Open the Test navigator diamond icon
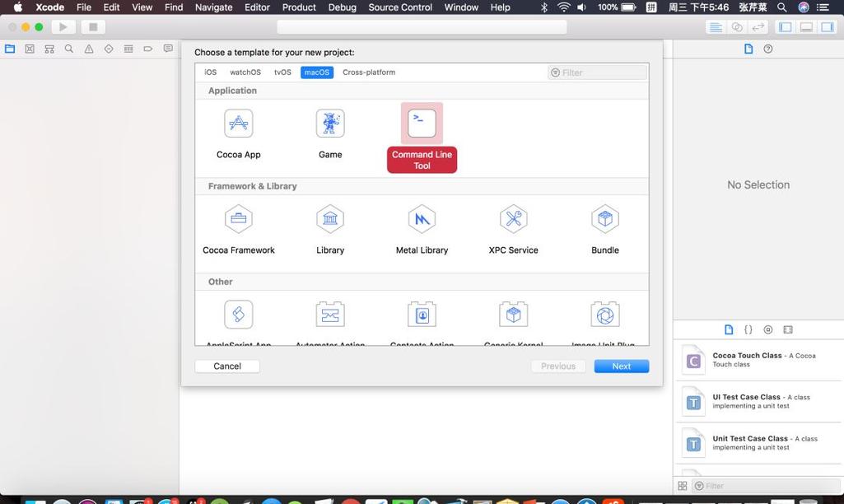The image size is (844, 504). [x=109, y=49]
